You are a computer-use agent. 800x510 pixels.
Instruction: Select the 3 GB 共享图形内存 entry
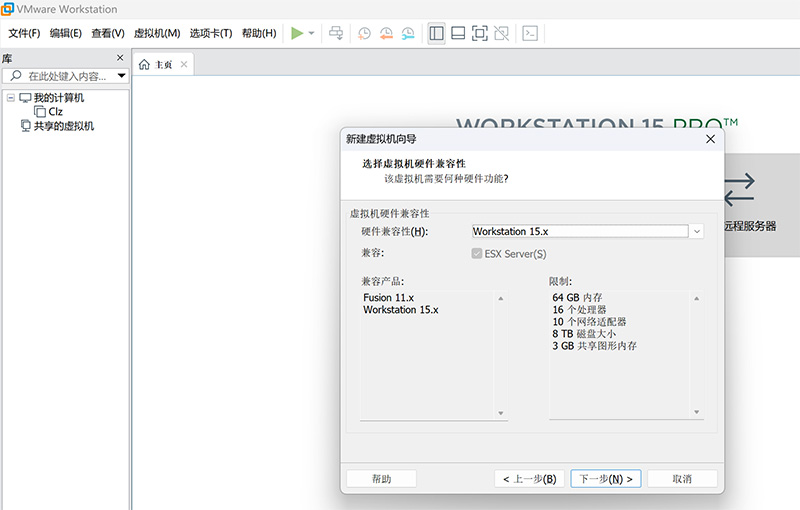pyautogui.click(x=594, y=346)
